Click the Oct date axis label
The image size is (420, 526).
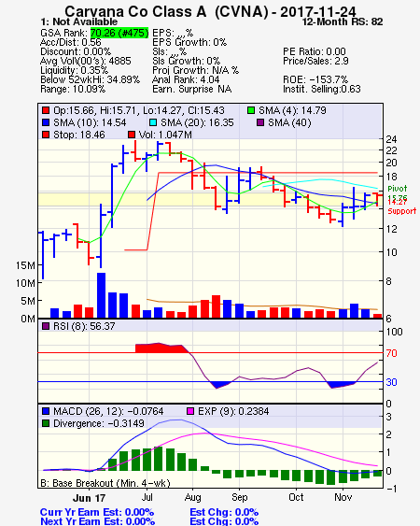pos(296,497)
